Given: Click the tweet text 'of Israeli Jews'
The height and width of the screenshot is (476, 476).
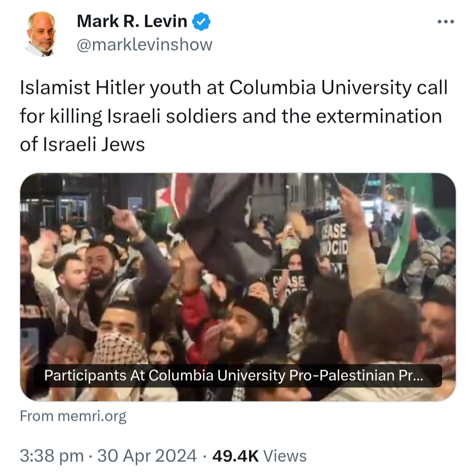Looking at the screenshot, I should 82,145.
